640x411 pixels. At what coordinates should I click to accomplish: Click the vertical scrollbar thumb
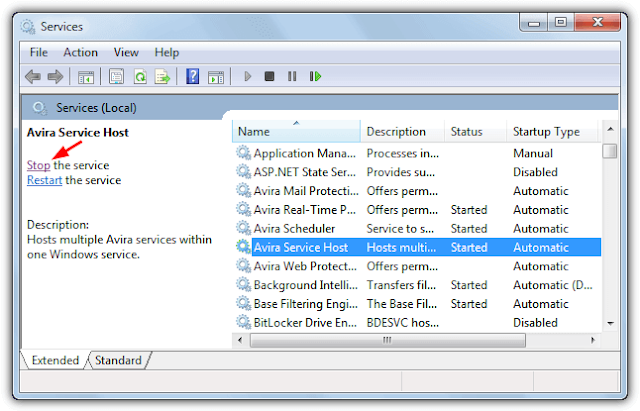(610, 151)
